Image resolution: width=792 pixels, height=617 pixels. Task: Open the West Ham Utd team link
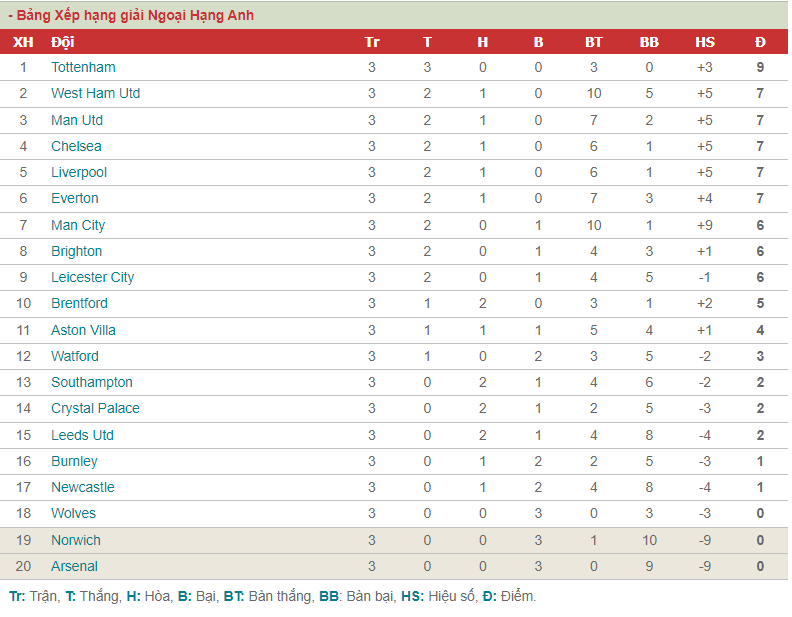[x=95, y=93]
